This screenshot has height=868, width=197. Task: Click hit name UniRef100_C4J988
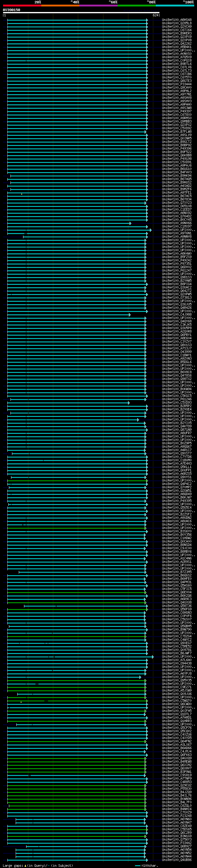177,315
